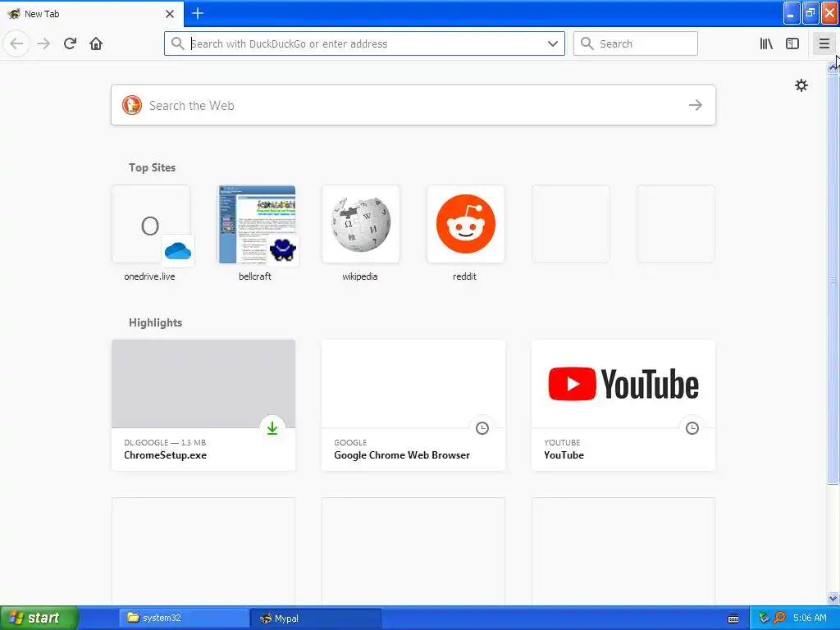Focus the toolbar Search field
The image size is (840, 630).
point(636,43)
